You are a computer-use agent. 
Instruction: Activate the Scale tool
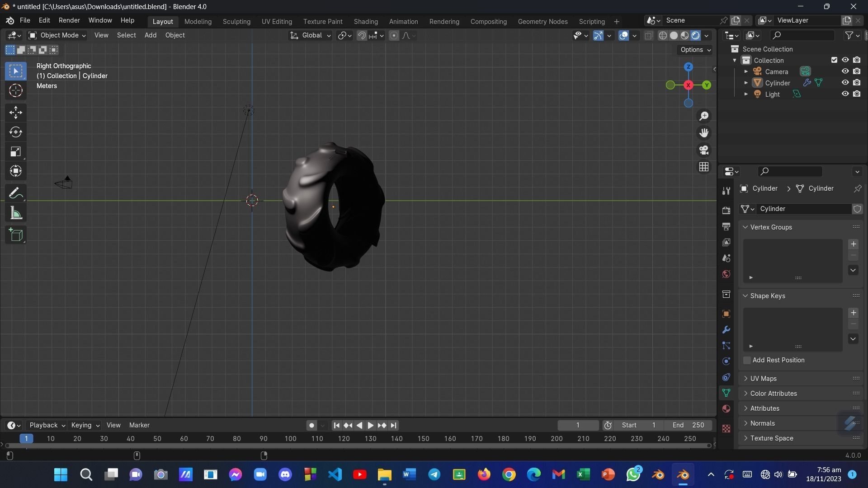click(16, 152)
